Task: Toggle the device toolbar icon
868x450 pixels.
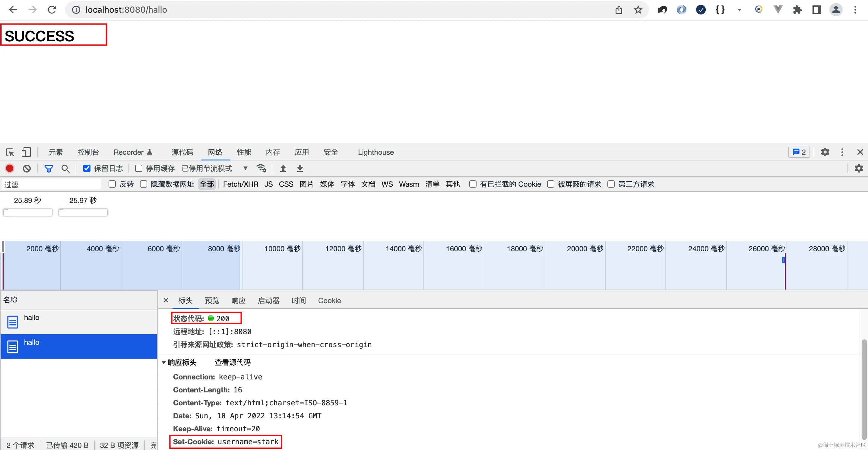Action: pos(26,152)
